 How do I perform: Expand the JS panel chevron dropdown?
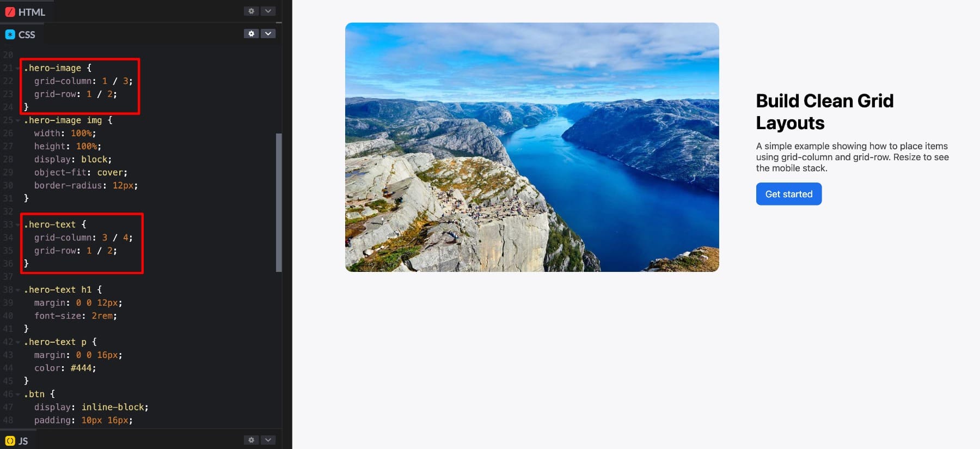coord(268,440)
